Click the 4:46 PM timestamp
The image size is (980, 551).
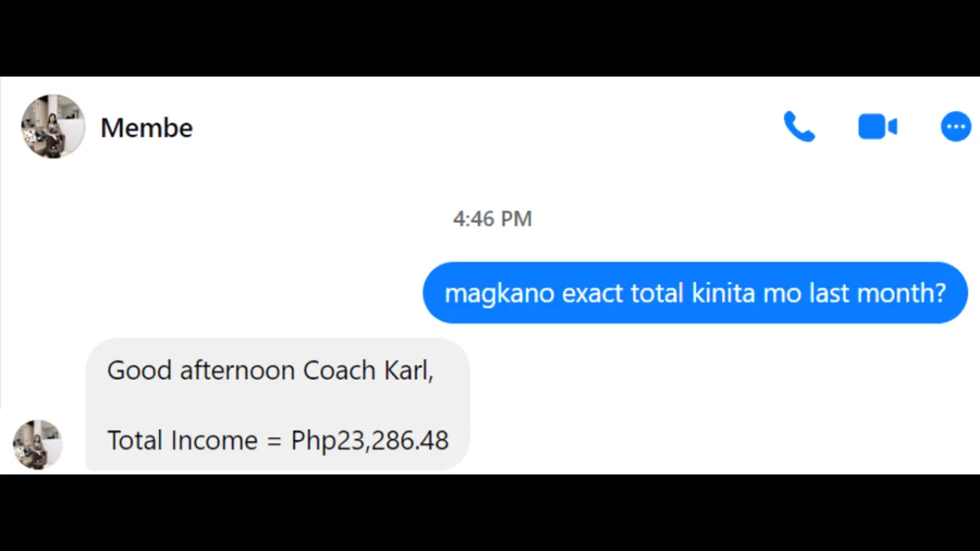pyautogui.click(x=492, y=219)
